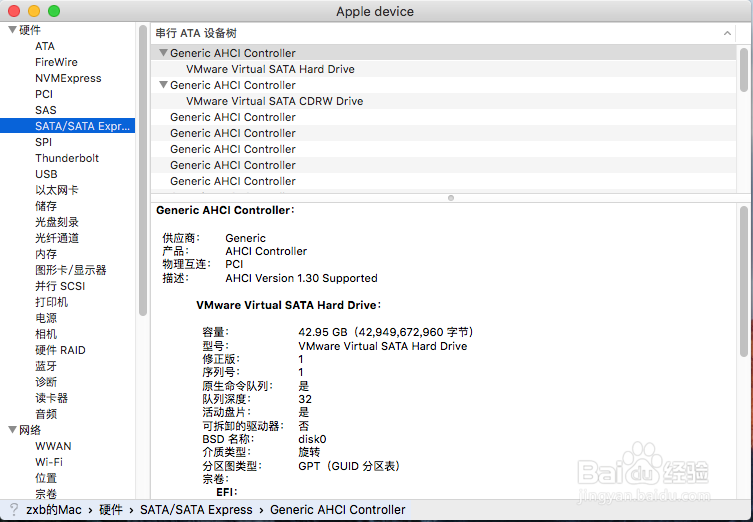Open 图形卡/显示器 category
Viewport: 753px width, 522px height.
(x=71, y=270)
